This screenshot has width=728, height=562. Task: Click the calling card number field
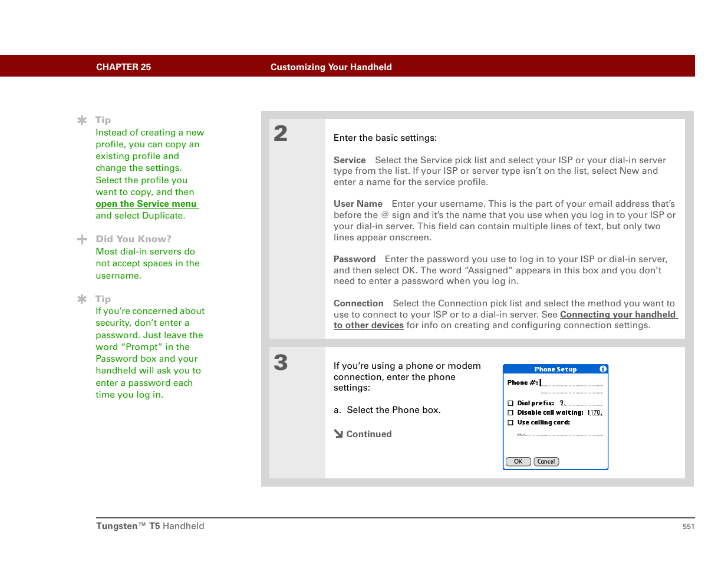click(x=560, y=434)
